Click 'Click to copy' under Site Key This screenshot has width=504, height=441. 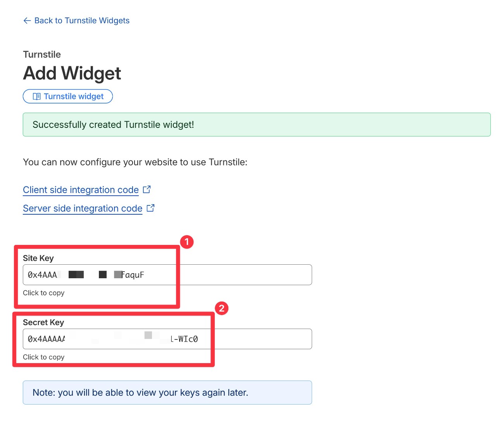(44, 293)
